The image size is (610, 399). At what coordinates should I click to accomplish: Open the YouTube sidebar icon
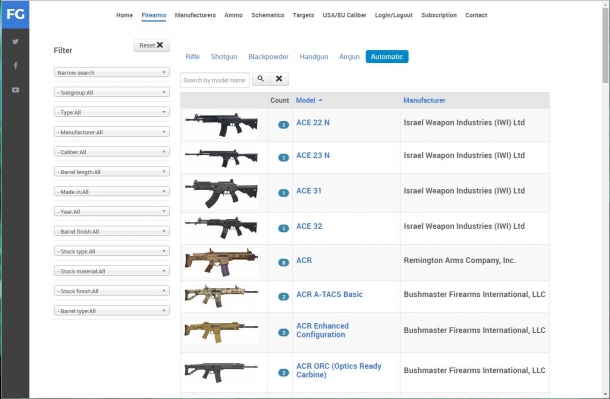click(x=15, y=90)
